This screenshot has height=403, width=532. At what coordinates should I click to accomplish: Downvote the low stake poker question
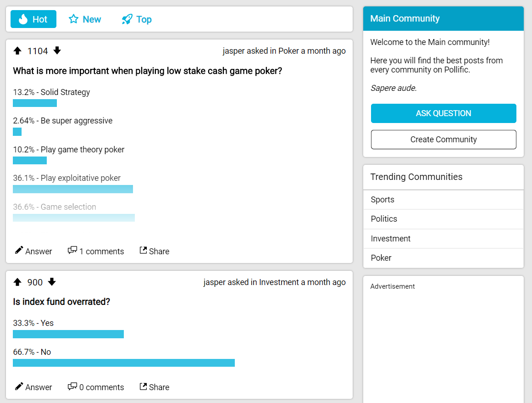pos(57,51)
